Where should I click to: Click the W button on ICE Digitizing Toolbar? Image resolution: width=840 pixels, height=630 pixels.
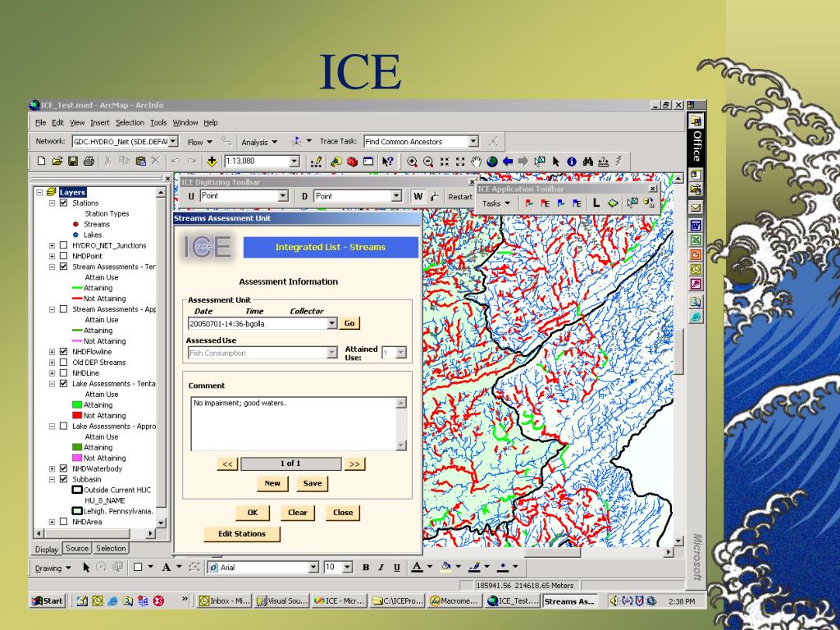[418, 196]
